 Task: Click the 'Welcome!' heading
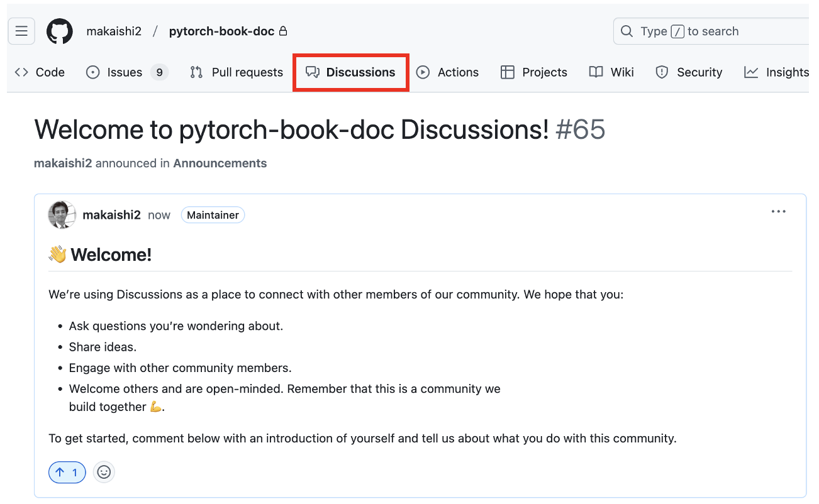coord(111,255)
